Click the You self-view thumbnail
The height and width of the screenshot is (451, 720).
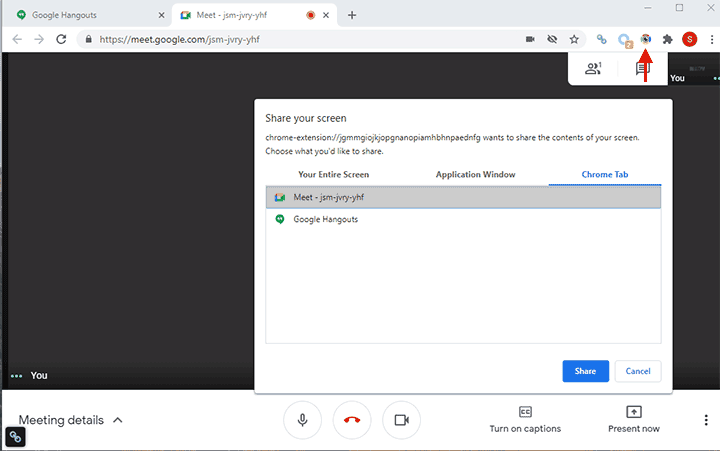point(694,69)
